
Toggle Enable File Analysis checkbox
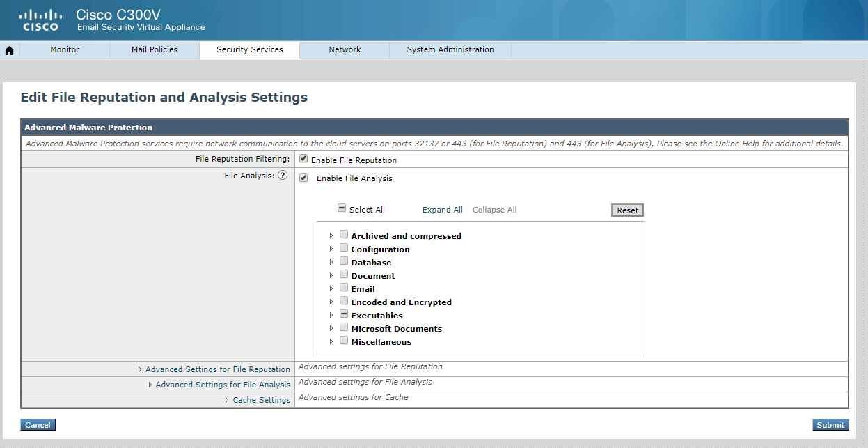pos(303,178)
